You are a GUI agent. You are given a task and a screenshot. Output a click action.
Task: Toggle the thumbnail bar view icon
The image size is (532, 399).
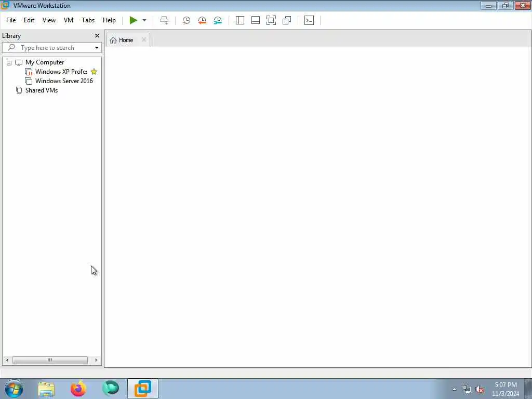[x=256, y=20]
